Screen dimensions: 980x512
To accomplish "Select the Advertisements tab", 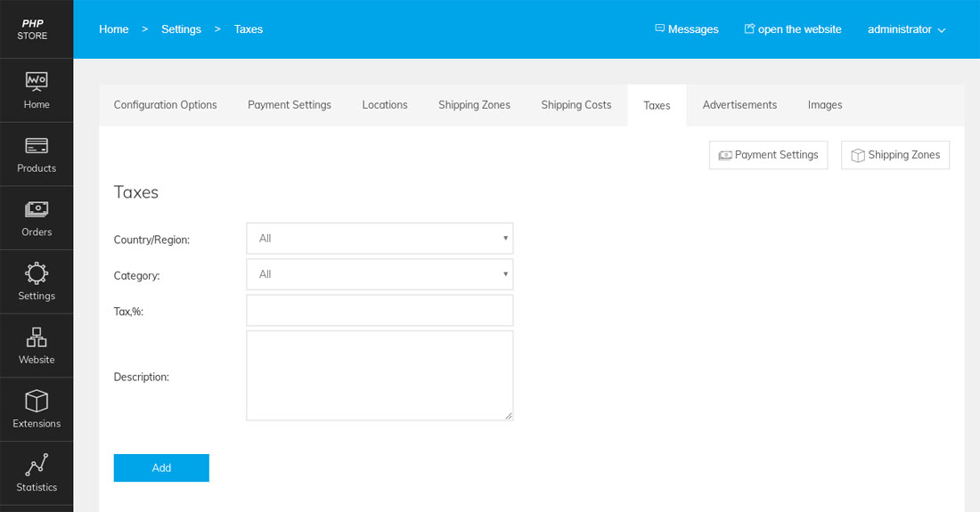I will pos(739,105).
